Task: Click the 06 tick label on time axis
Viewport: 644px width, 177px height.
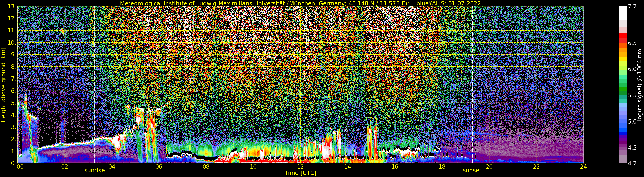Action: click(159, 167)
